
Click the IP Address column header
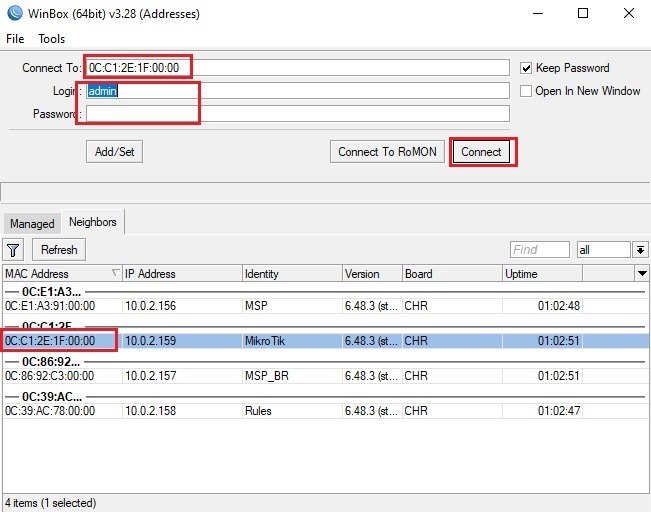point(182,274)
